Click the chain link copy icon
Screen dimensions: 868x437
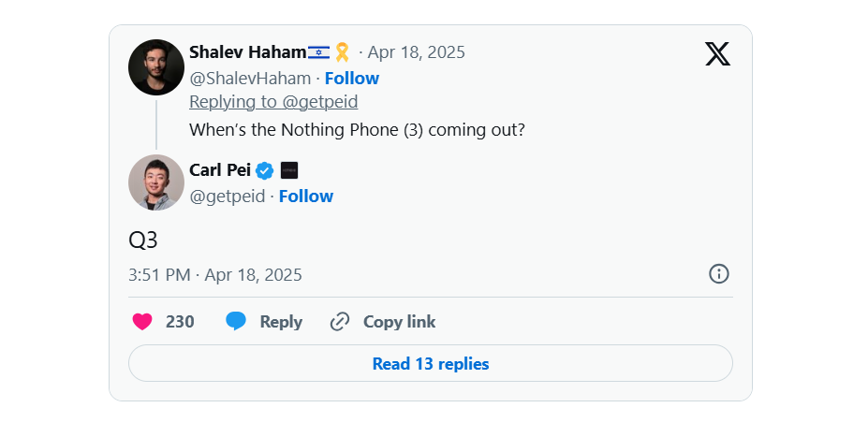click(x=339, y=321)
